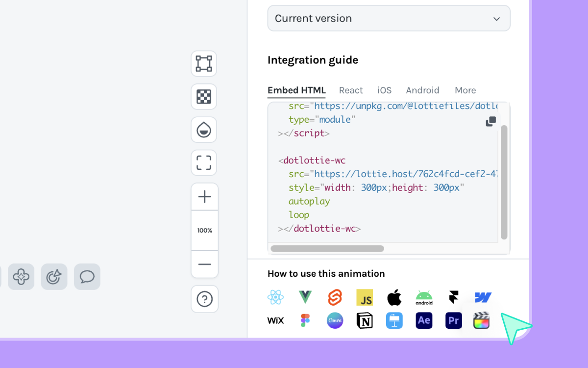Open the background color droplet picker
Viewport: 588px width, 368px height.
pos(204,130)
